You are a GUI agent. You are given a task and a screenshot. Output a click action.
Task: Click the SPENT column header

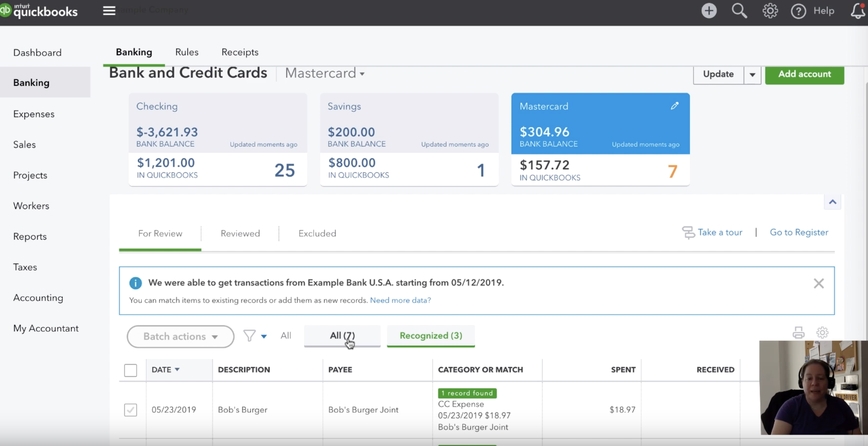pos(623,370)
